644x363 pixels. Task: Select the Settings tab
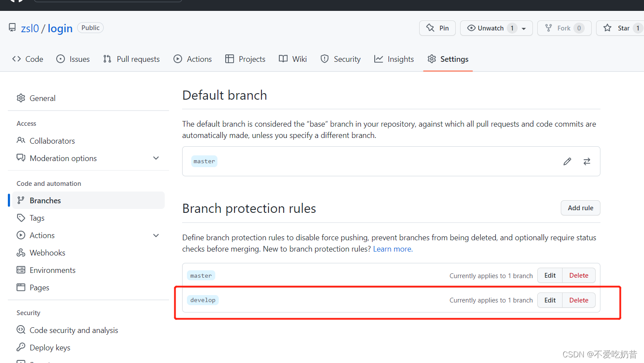point(448,59)
